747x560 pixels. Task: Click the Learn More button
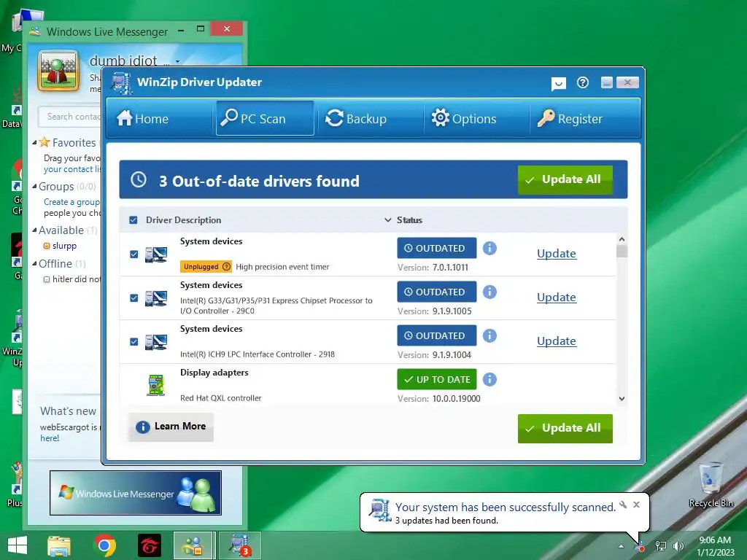(x=171, y=427)
